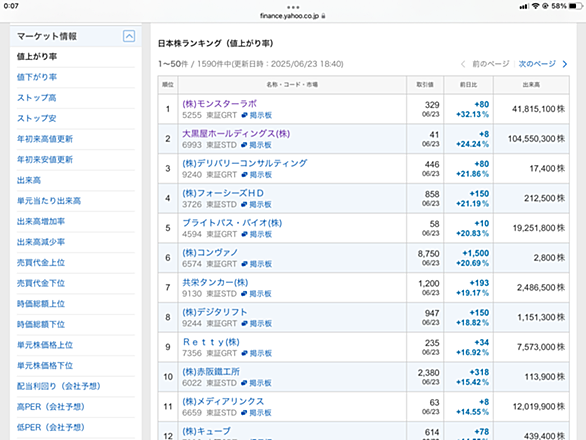586x440 pixels.
Task: Click the page lock icon in address bar
Action: click(x=323, y=16)
